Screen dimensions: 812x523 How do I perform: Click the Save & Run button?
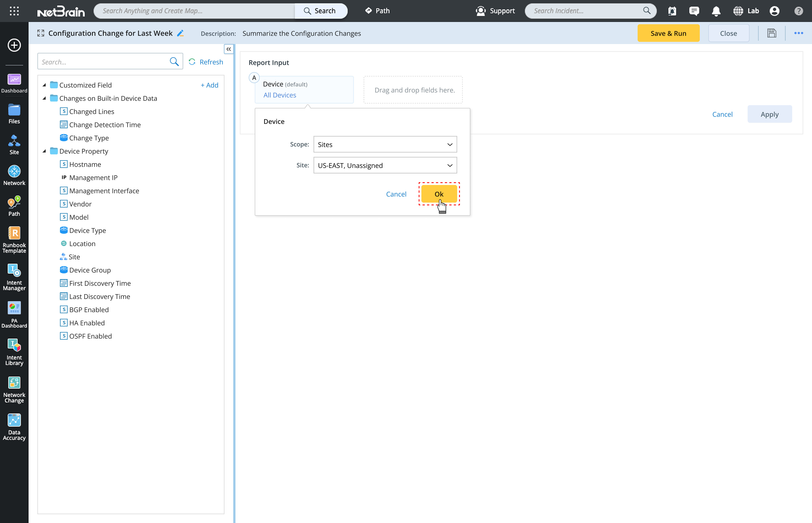click(668, 33)
